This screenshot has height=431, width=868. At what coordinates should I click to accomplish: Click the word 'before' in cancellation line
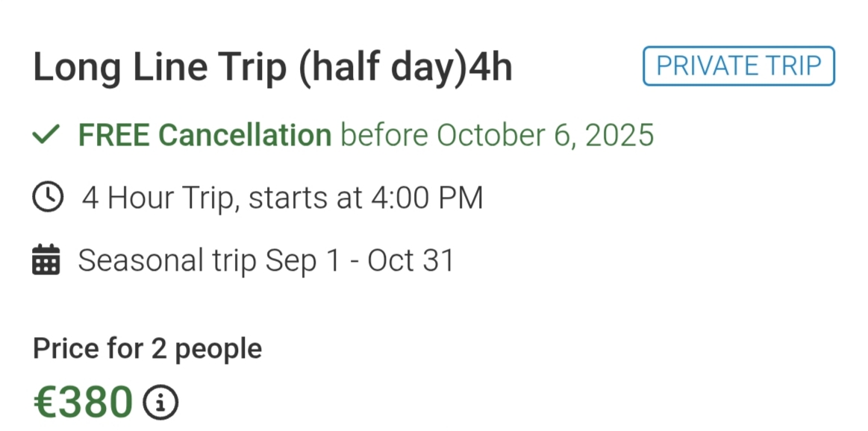pos(384,136)
